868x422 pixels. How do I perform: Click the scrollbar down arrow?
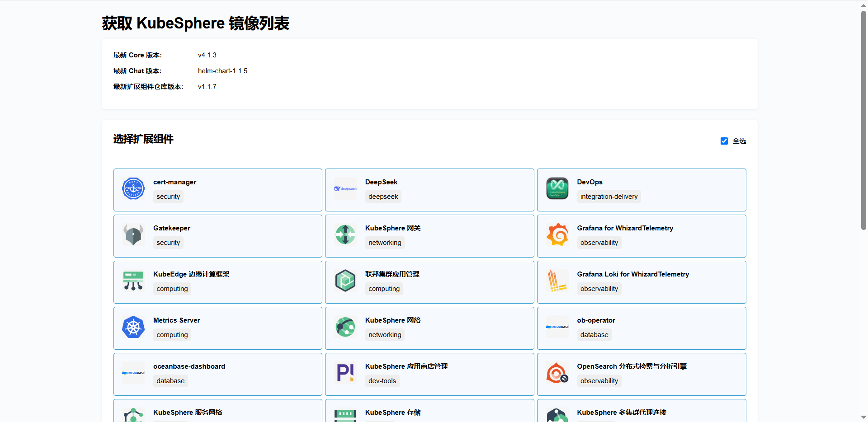[x=863, y=417]
